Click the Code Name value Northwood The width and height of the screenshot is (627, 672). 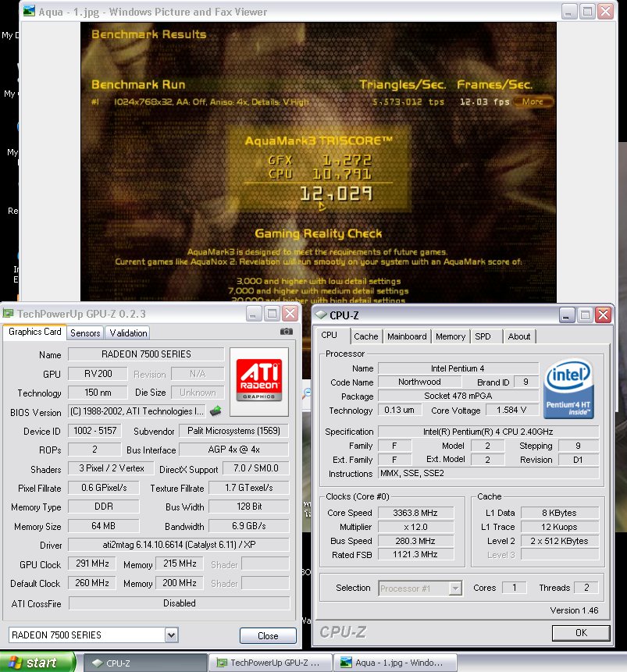419,382
